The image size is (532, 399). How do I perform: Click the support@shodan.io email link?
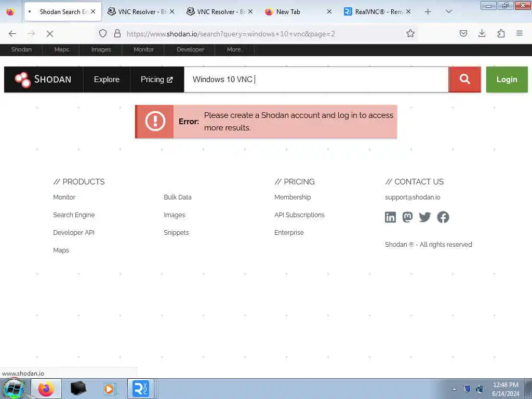[x=413, y=197]
